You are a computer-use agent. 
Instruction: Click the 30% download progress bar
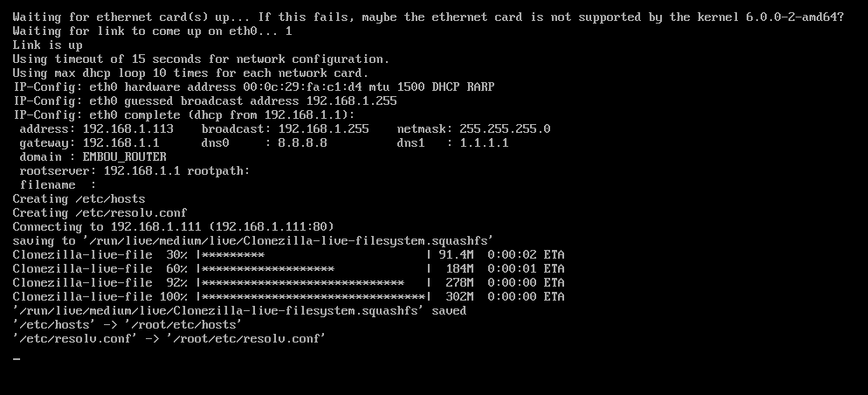(x=313, y=254)
